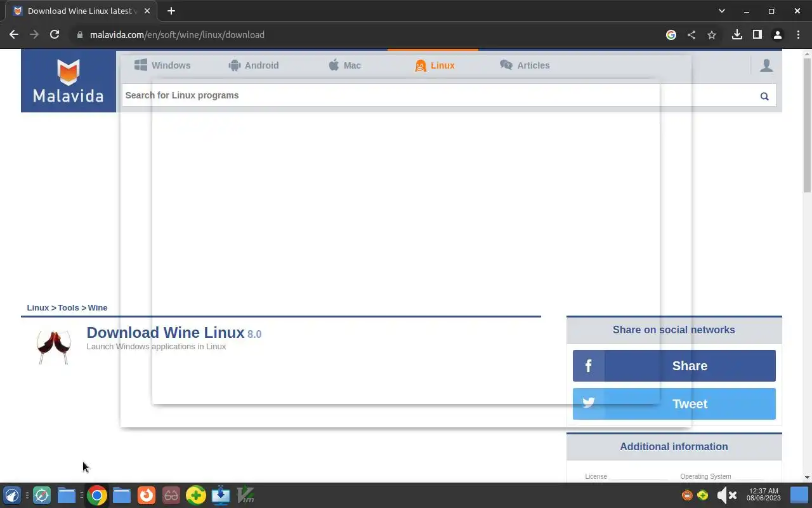The image size is (812, 508).
Task: Go back to previous page
Action: pos(14,35)
